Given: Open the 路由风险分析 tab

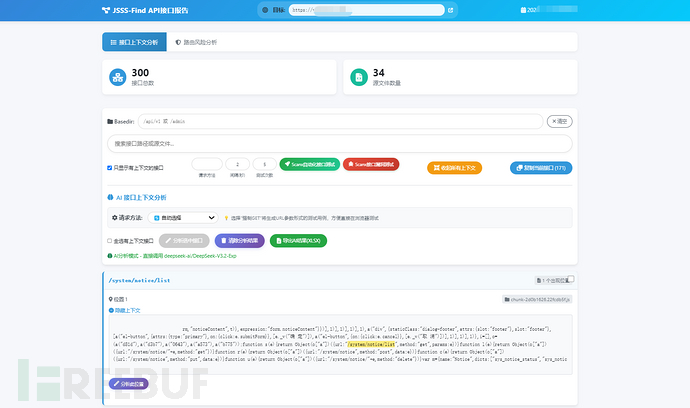Looking at the screenshot, I should pyautogui.click(x=195, y=42).
